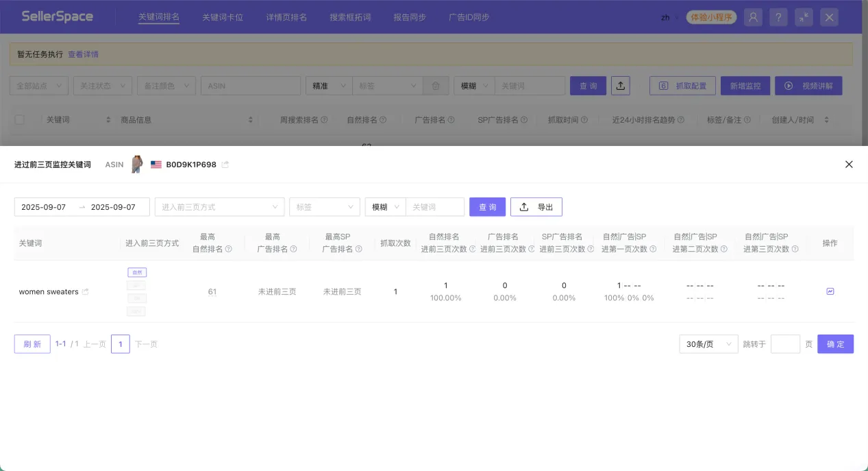868x471 pixels.
Task: Switch to 关键词卡位 tab
Action: coord(223,17)
